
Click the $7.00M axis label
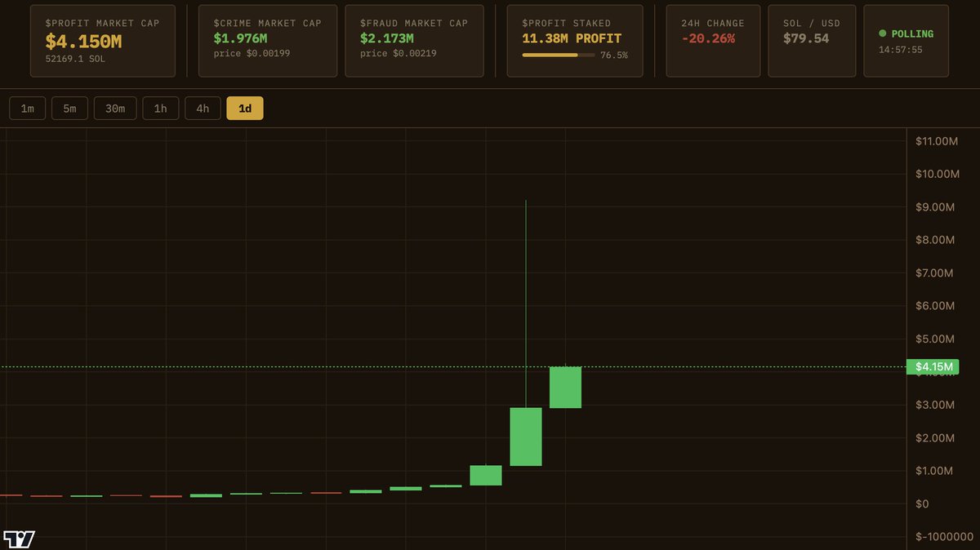point(934,273)
